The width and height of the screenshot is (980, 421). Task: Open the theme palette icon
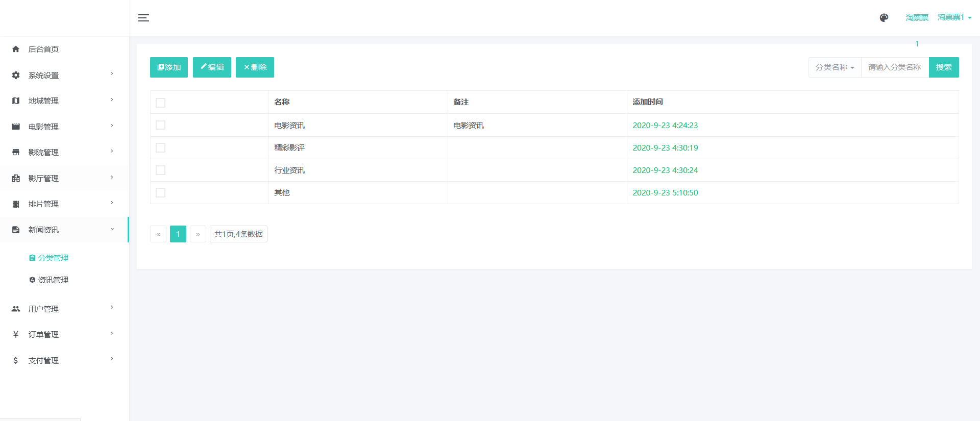(884, 18)
